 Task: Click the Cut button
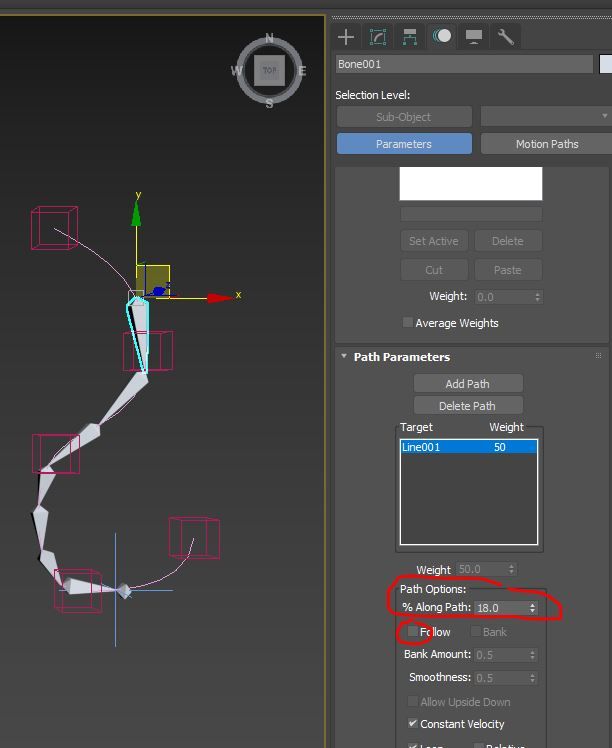pos(434,270)
